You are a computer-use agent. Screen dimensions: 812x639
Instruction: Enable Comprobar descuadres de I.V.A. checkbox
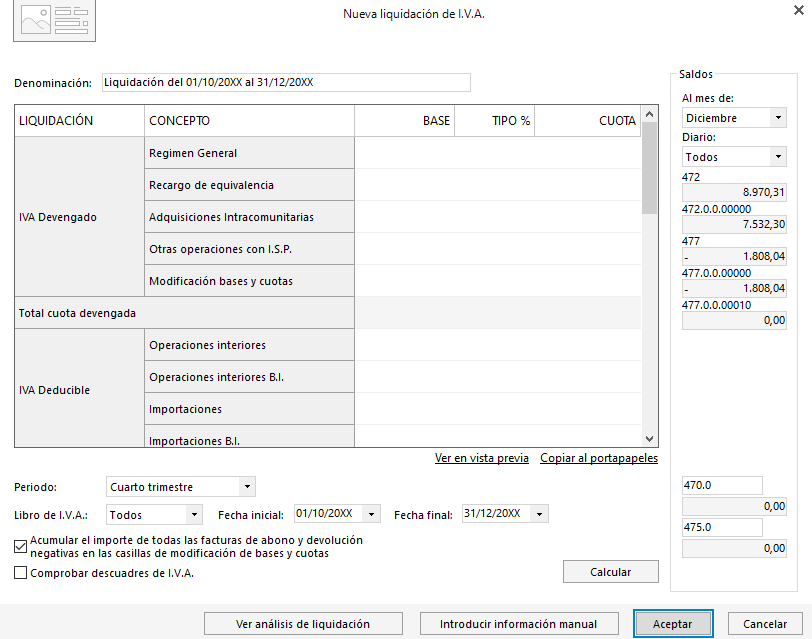click(20, 573)
